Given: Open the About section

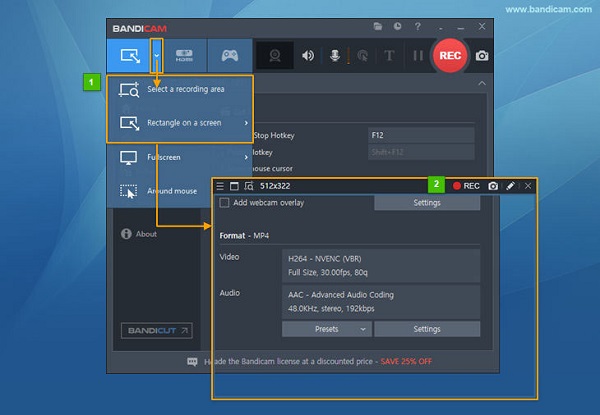Looking at the screenshot, I should 139,234.
